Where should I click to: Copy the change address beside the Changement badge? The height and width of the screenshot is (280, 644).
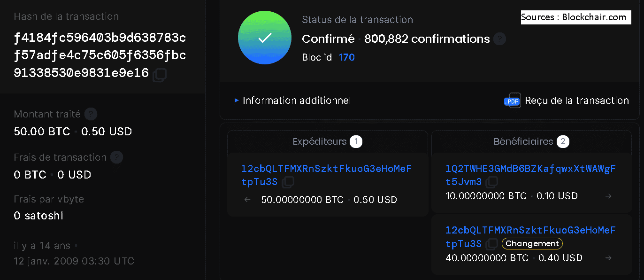(x=491, y=244)
